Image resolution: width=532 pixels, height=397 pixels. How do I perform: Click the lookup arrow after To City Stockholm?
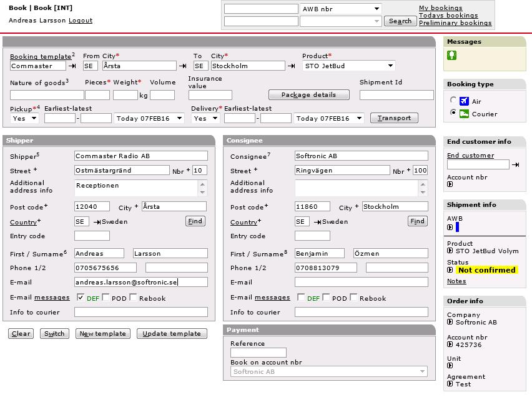[x=292, y=66]
